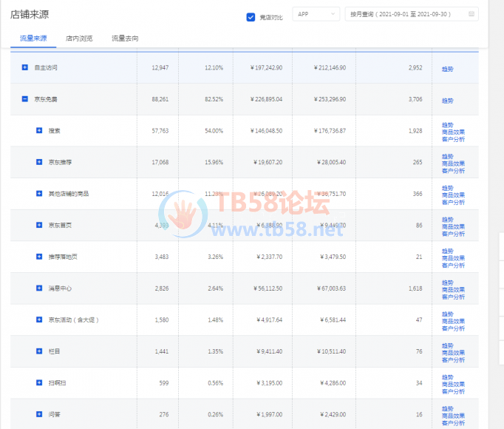Click the 其他店铺的商品 row label
The image size is (504, 429).
[69, 194]
